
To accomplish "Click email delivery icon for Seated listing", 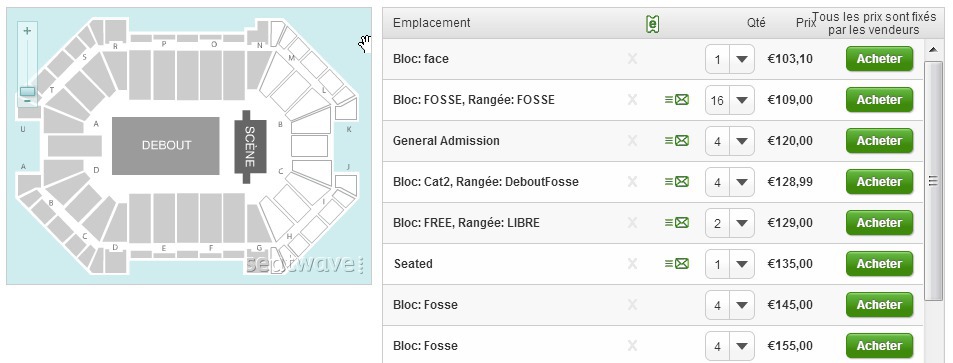I will 677,263.
